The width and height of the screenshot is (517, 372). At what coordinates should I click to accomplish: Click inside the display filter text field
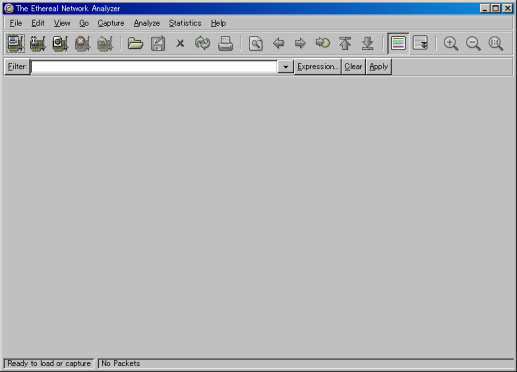point(154,67)
